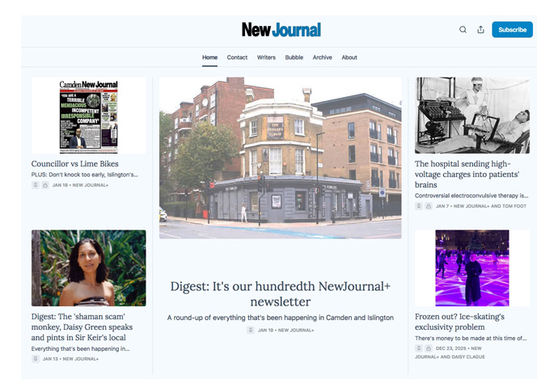Click the ice-skating rink thumbnail
This screenshot has width=558, height=392.
[x=472, y=268]
